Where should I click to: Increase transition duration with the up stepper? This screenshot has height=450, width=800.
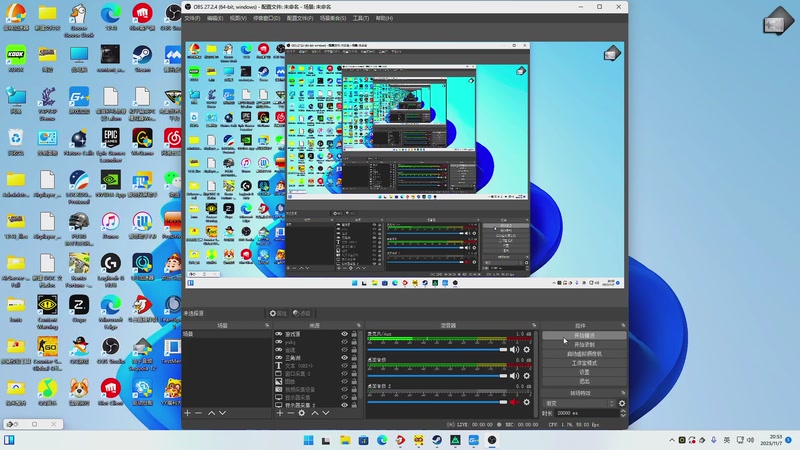(x=623, y=411)
